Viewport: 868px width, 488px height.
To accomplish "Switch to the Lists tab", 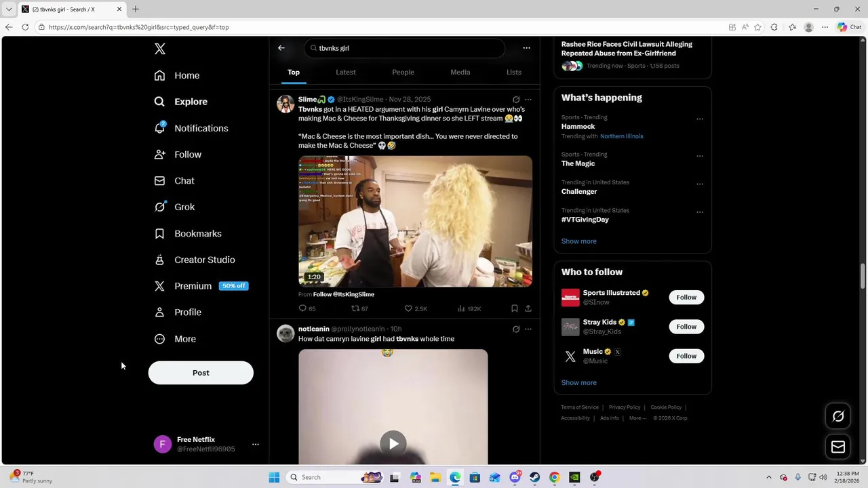I will [514, 72].
